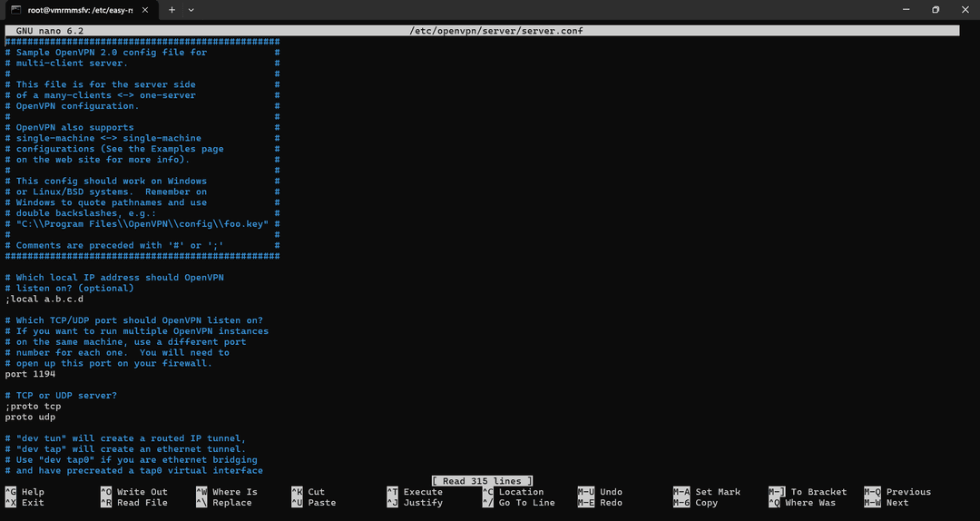This screenshot has height=521, width=980.
Task: Click the ^R Read File shortcut
Action: 134,502
